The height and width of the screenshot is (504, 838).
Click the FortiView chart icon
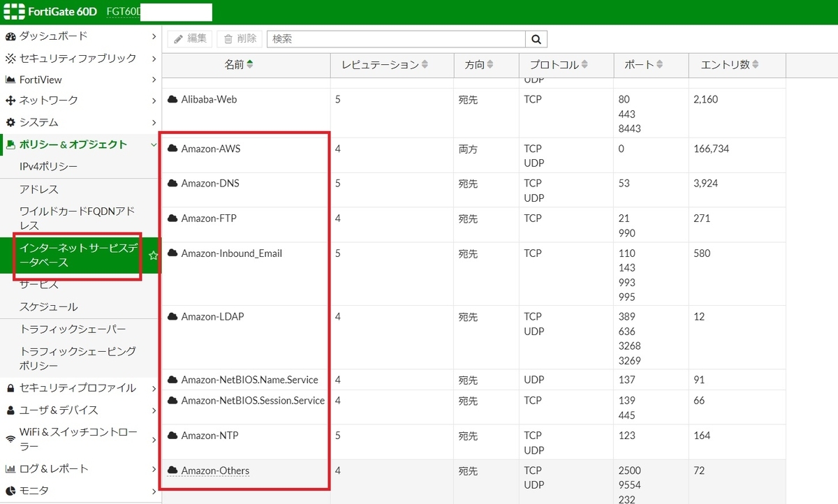pyautogui.click(x=10, y=80)
